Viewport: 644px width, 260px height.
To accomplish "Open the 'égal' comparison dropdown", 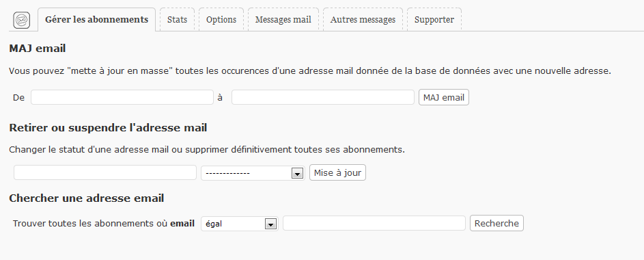I will pos(240,224).
